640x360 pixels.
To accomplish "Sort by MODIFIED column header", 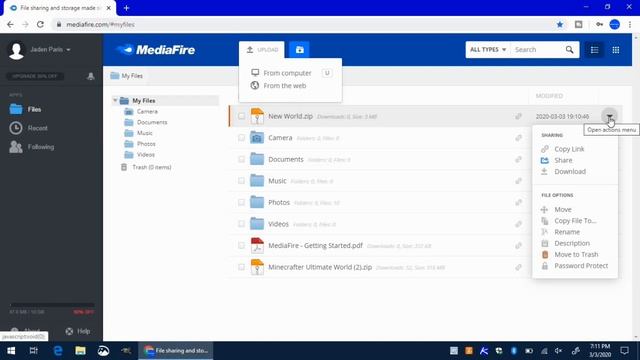I will coord(549,96).
